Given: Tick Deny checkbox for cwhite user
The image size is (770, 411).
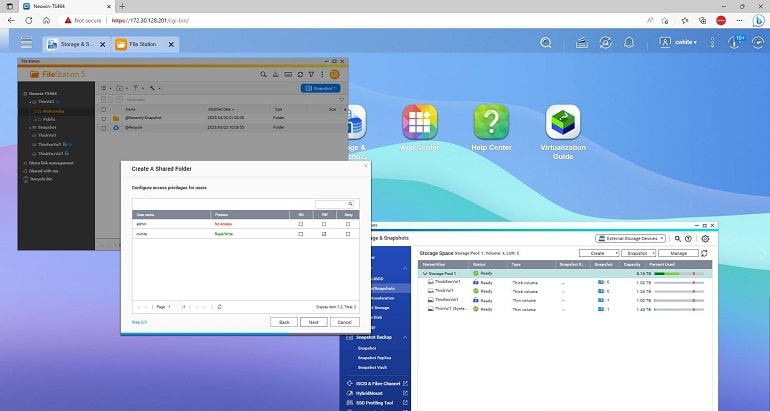Looking at the screenshot, I should point(348,234).
